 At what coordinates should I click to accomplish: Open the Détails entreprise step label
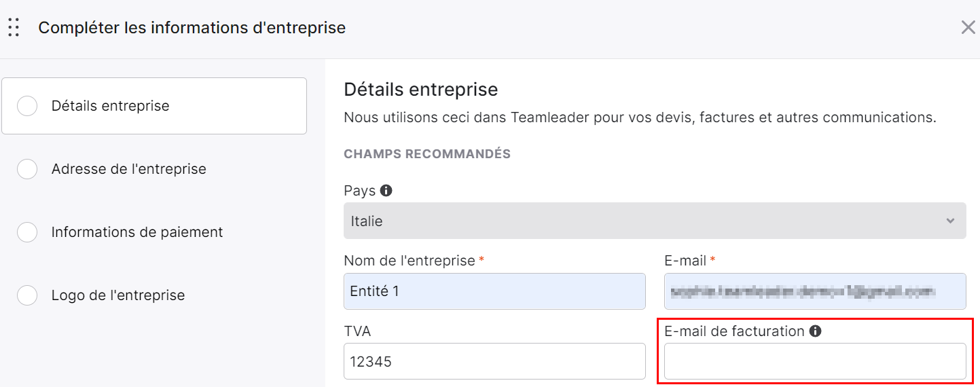(x=111, y=106)
